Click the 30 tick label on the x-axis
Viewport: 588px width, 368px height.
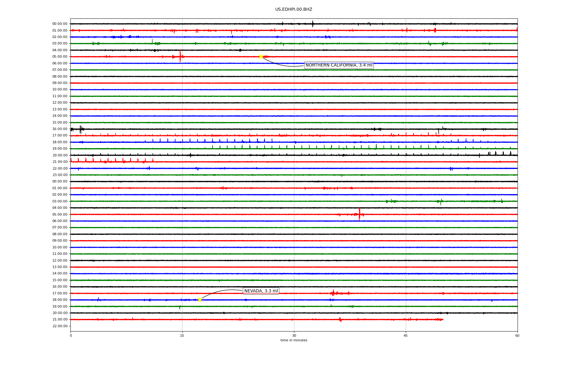[294, 335]
